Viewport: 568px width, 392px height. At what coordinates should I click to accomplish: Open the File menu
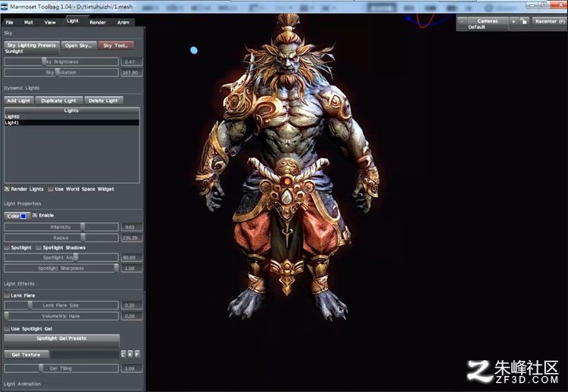[x=10, y=23]
